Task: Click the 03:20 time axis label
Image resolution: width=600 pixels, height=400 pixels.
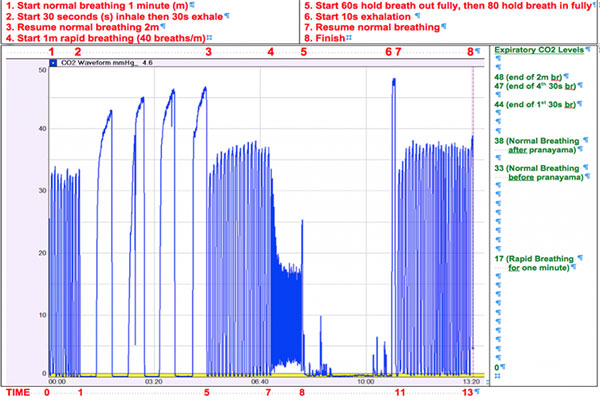Action: (x=154, y=381)
